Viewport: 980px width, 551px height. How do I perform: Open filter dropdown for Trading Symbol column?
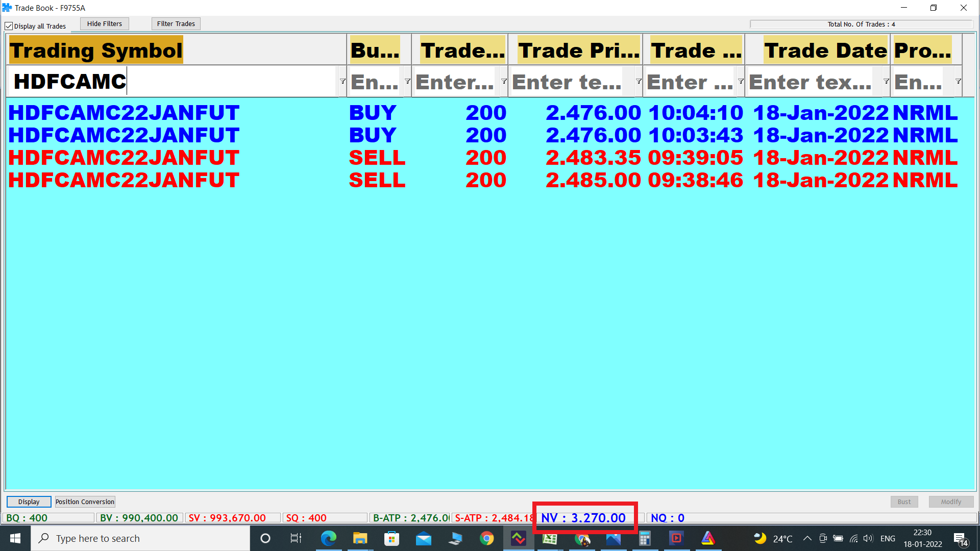click(342, 81)
